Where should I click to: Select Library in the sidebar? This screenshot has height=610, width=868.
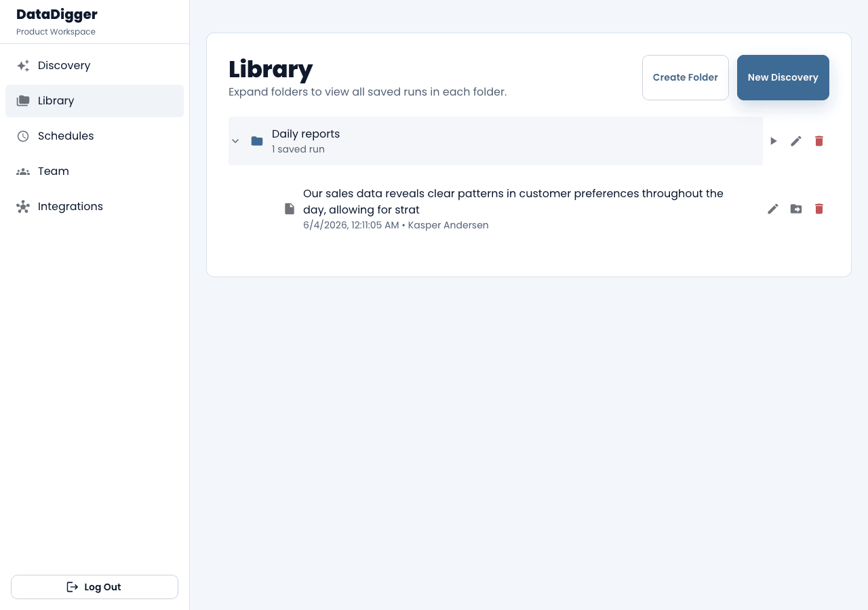[94, 101]
